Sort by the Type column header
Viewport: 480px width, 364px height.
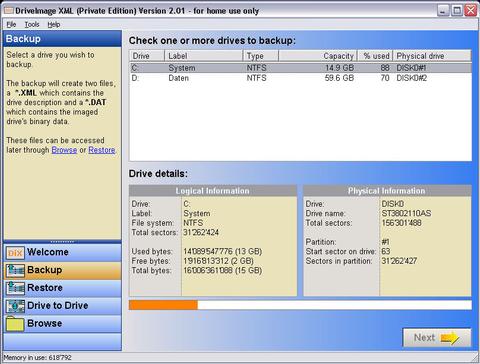(x=261, y=56)
